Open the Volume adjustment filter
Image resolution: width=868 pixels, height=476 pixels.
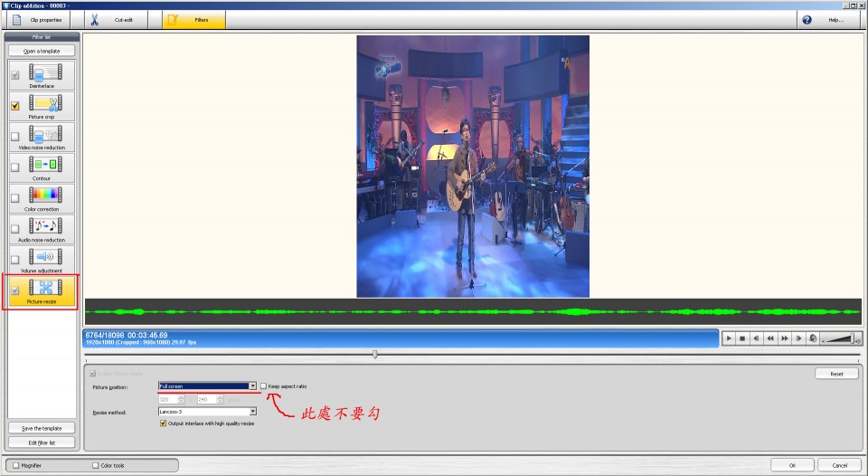tap(45, 259)
